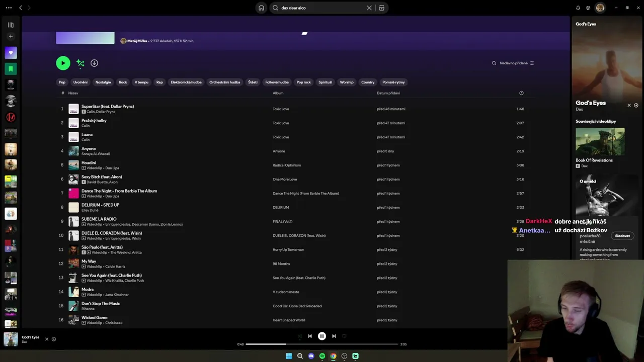This screenshot has width=644, height=362.
Task: Apply the 'Orchestrální hudba' filter
Action: (225, 82)
